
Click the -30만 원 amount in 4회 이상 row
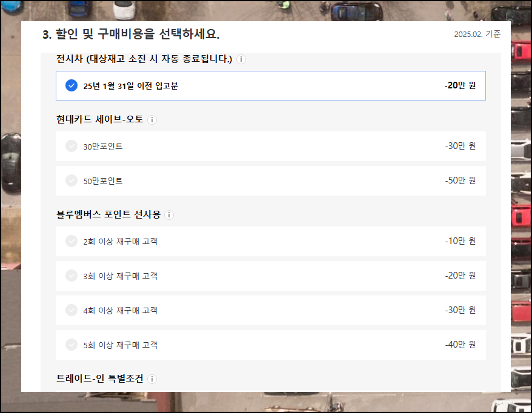tap(460, 310)
